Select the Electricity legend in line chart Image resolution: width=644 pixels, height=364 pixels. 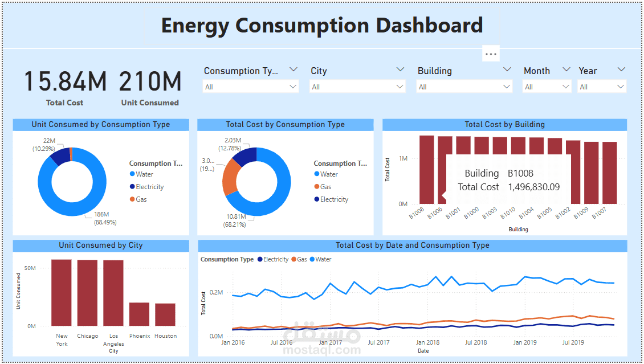[x=273, y=259]
